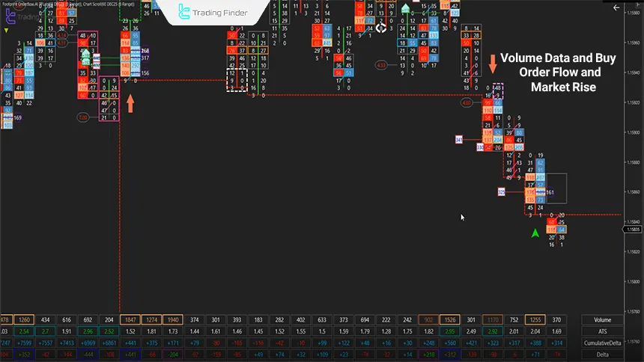
Task: Select the +6861 cumulative delta cell
Action: [109, 343]
